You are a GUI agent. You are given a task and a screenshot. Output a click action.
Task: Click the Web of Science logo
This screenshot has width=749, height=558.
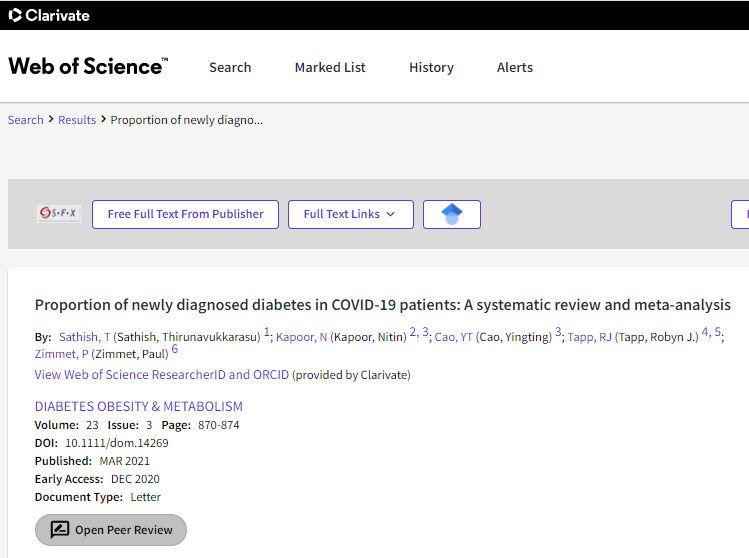88,67
